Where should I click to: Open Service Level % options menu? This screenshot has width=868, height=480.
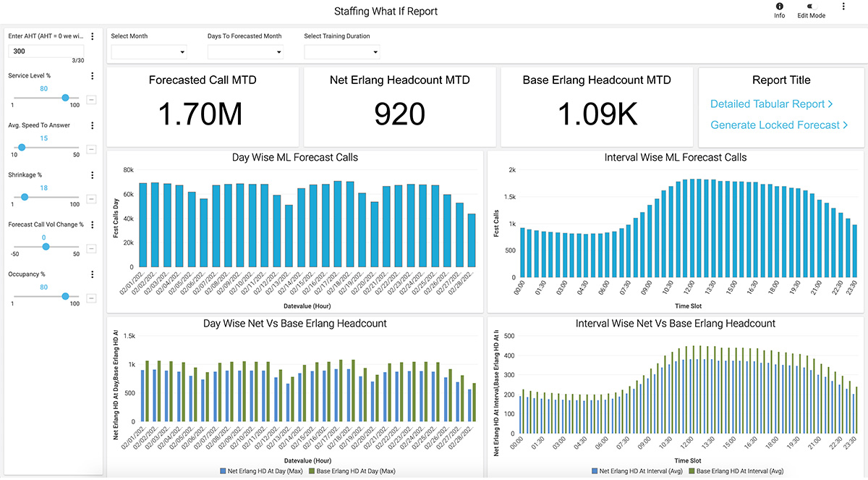tap(92, 75)
